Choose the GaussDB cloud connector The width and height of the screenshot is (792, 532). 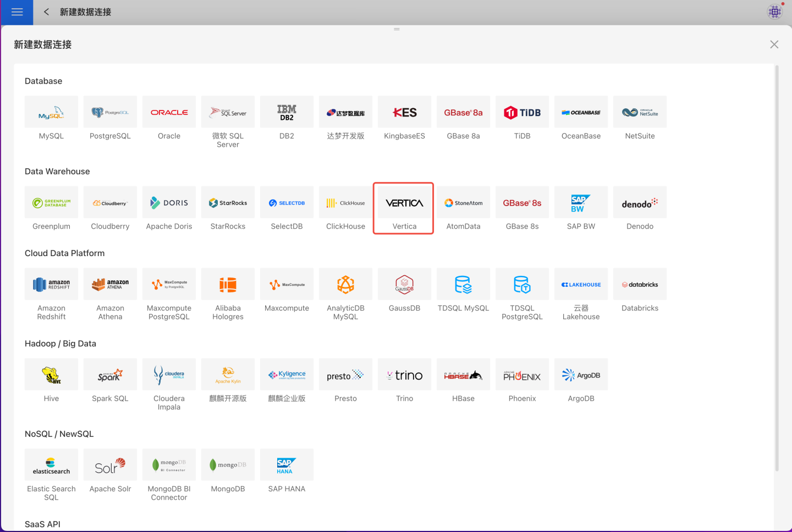point(404,285)
